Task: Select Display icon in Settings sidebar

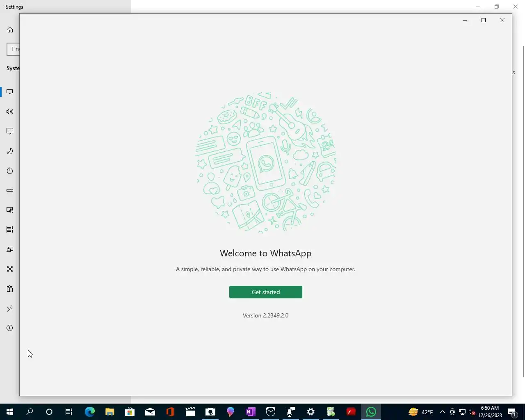Action: 10,92
